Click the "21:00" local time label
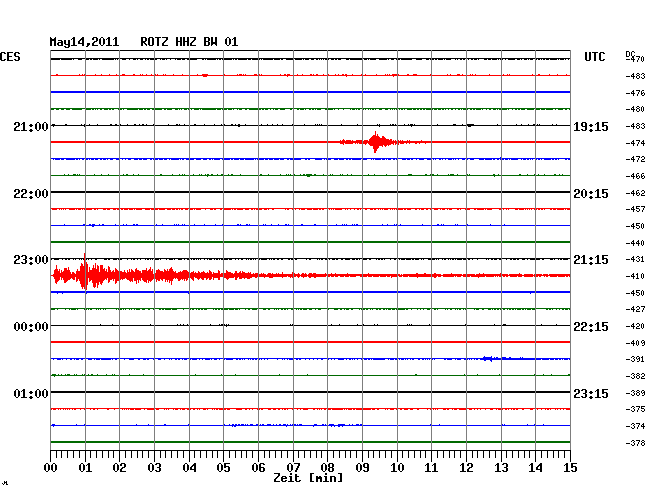The width and height of the screenshot is (650, 494). (31, 126)
